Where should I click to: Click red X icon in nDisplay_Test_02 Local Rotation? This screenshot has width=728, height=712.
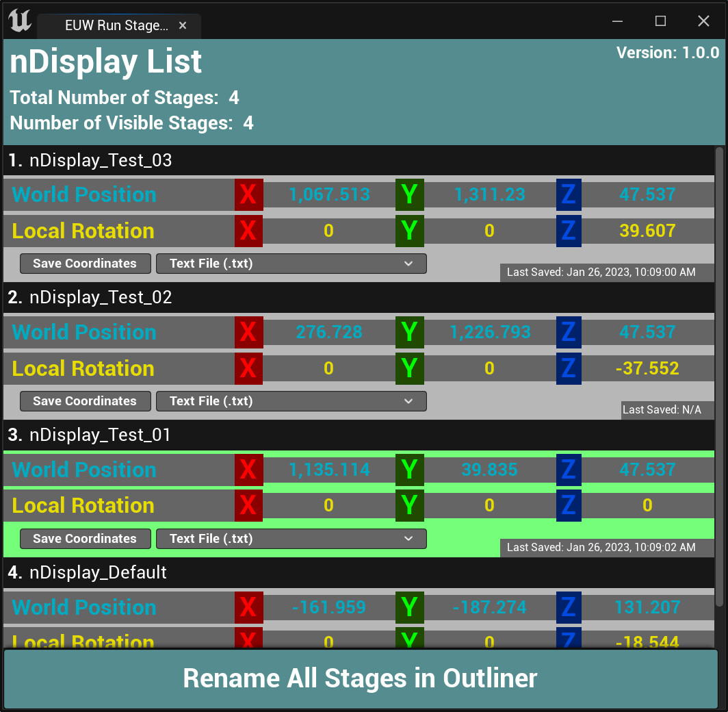[248, 368]
